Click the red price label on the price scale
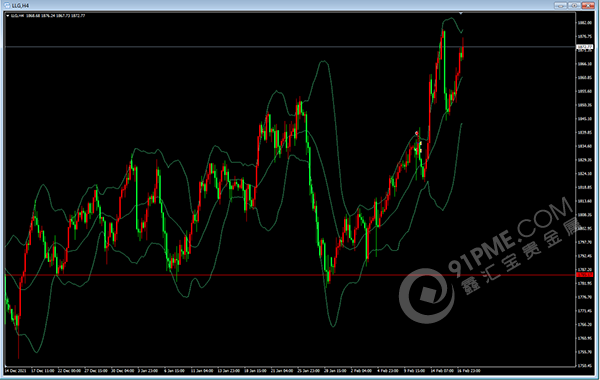The width and height of the screenshot is (600, 380). tap(584, 275)
